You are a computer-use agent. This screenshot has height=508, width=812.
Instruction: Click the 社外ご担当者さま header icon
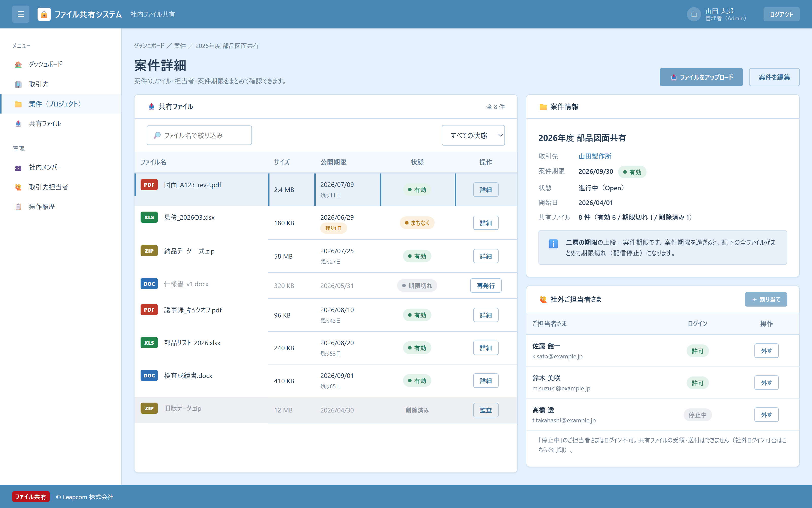coord(543,299)
